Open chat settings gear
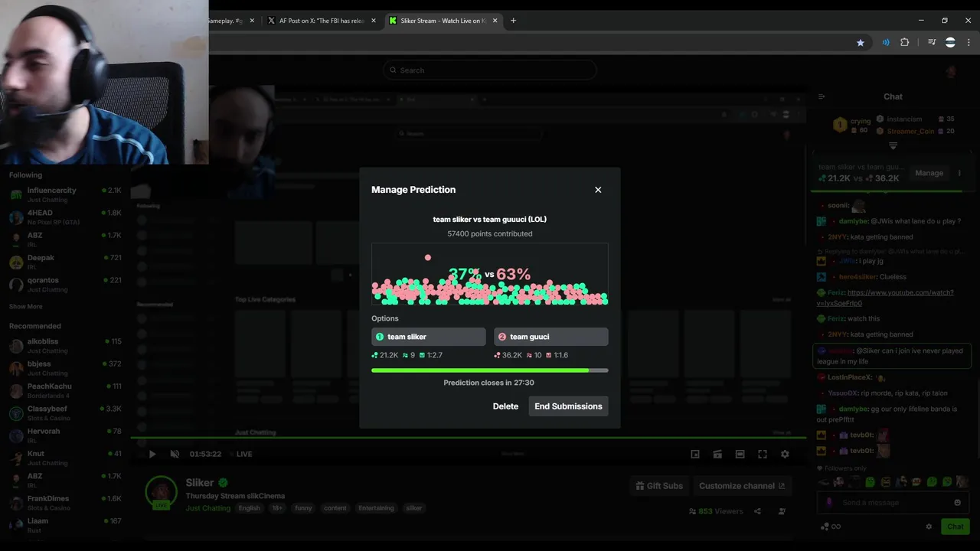This screenshot has width=980, height=551. pyautogui.click(x=929, y=527)
